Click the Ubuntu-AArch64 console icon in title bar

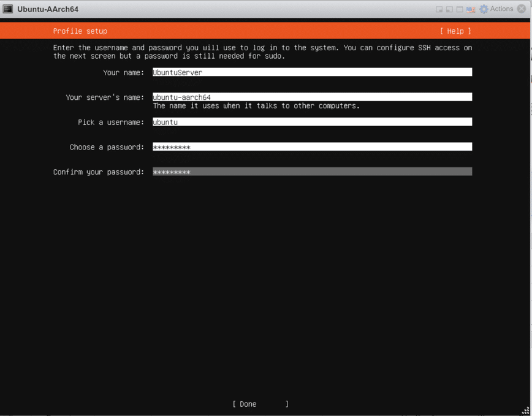(7, 9)
